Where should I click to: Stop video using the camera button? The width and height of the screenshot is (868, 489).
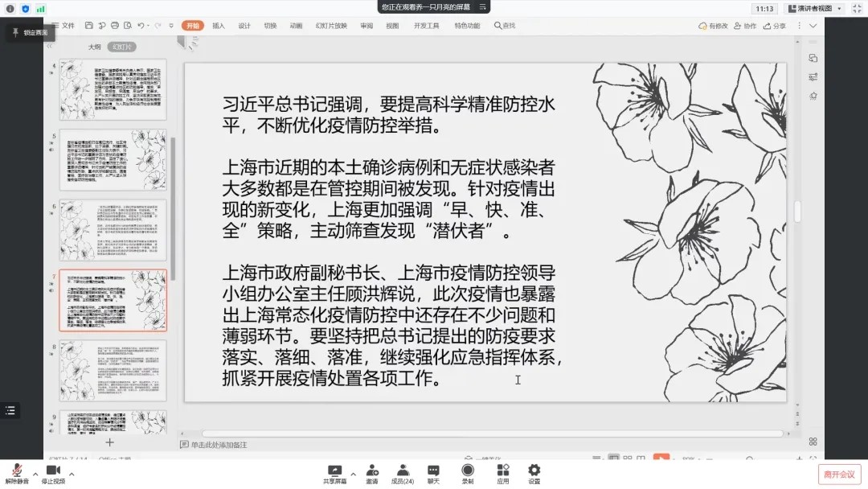(x=53, y=471)
